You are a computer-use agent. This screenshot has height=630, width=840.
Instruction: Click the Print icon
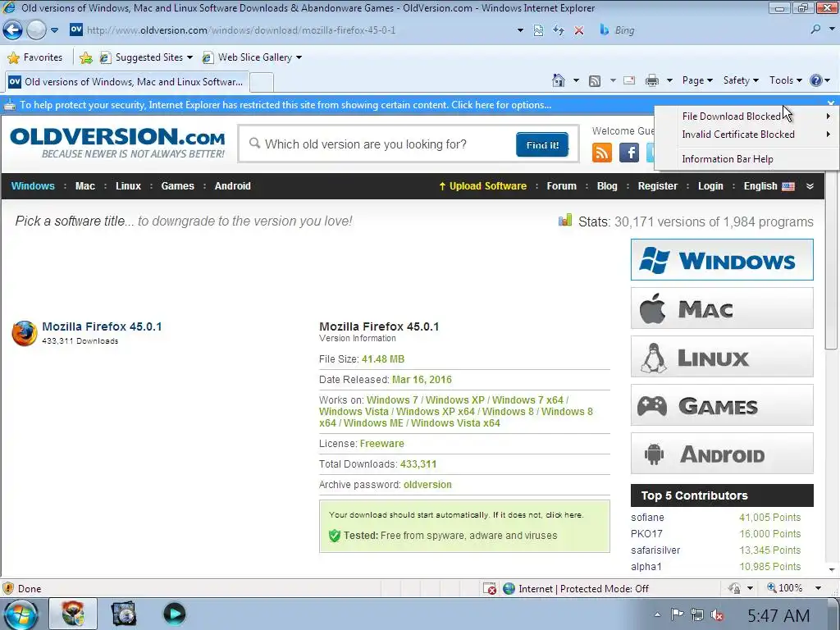click(x=652, y=81)
